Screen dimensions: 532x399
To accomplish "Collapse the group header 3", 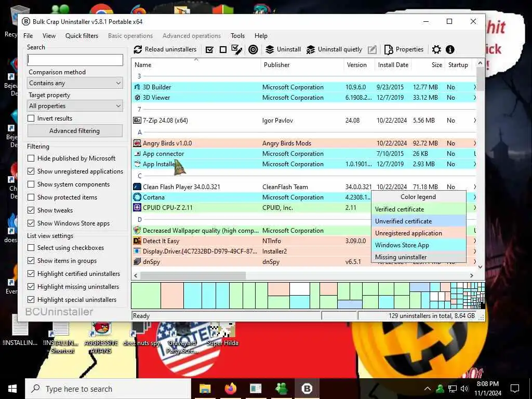I will tap(139, 76).
